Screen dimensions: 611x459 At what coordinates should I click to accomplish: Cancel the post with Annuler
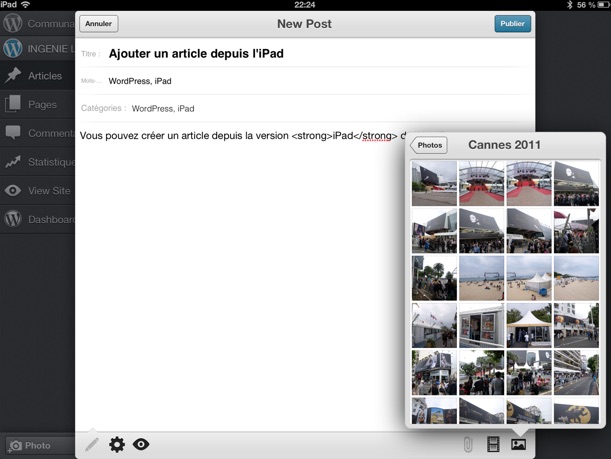(x=99, y=23)
